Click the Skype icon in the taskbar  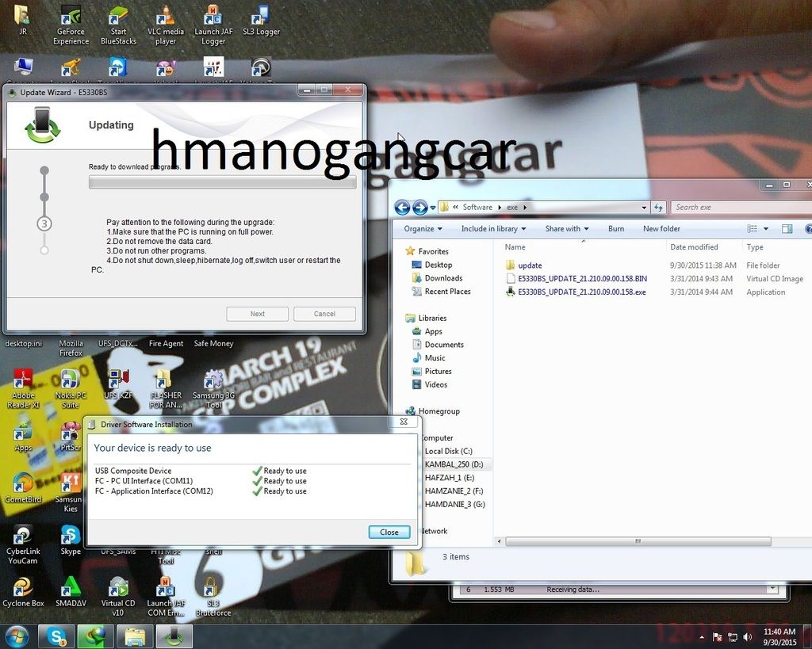[57, 636]
